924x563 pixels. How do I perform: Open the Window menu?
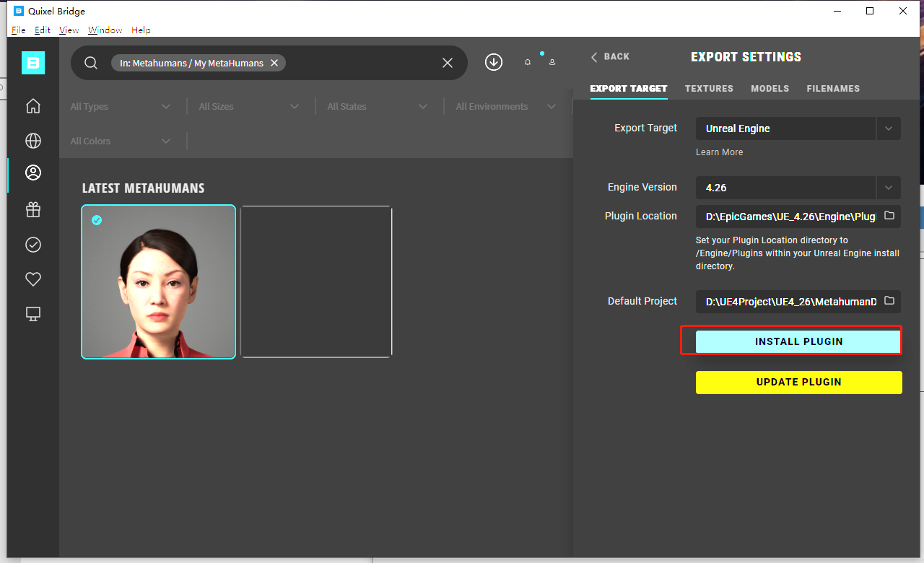coord(105,30)
